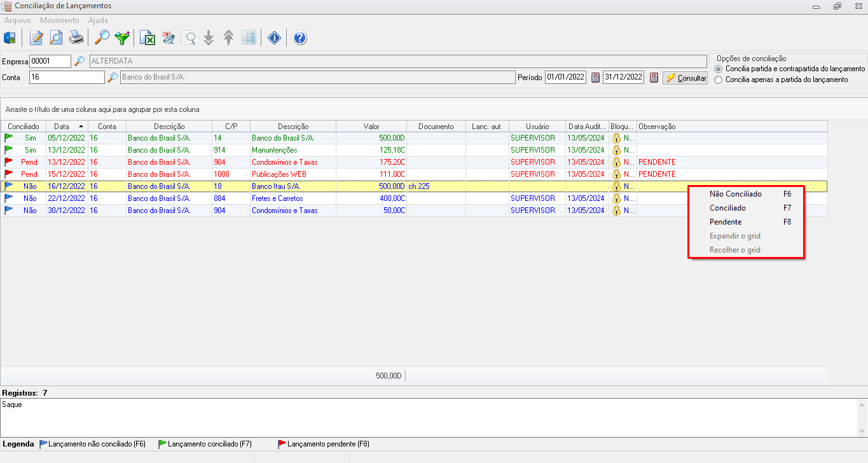Click the Saque notes text area

(429, 417)
